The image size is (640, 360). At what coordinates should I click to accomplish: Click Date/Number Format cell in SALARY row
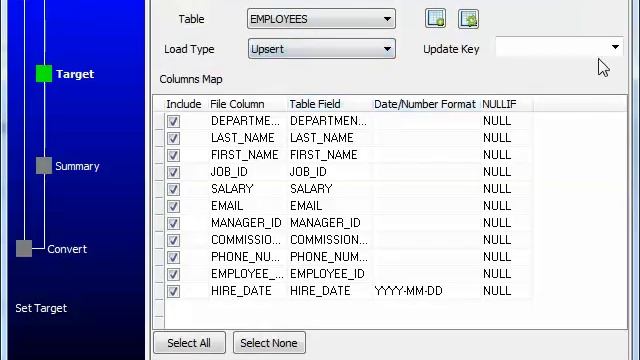pos(426,189)
